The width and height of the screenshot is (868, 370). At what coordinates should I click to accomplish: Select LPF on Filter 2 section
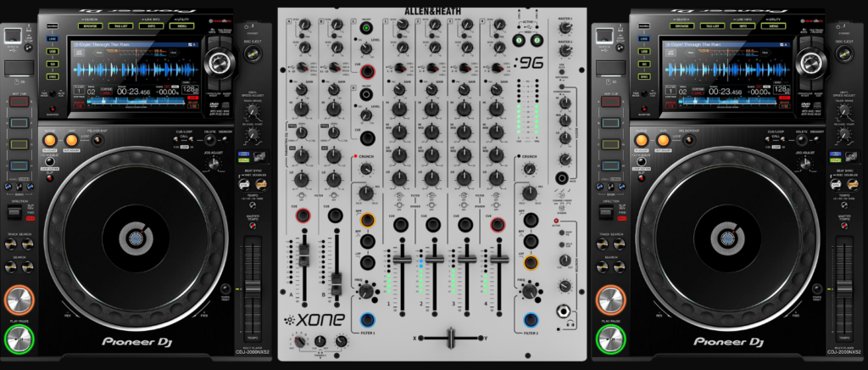tap(531, 263)
